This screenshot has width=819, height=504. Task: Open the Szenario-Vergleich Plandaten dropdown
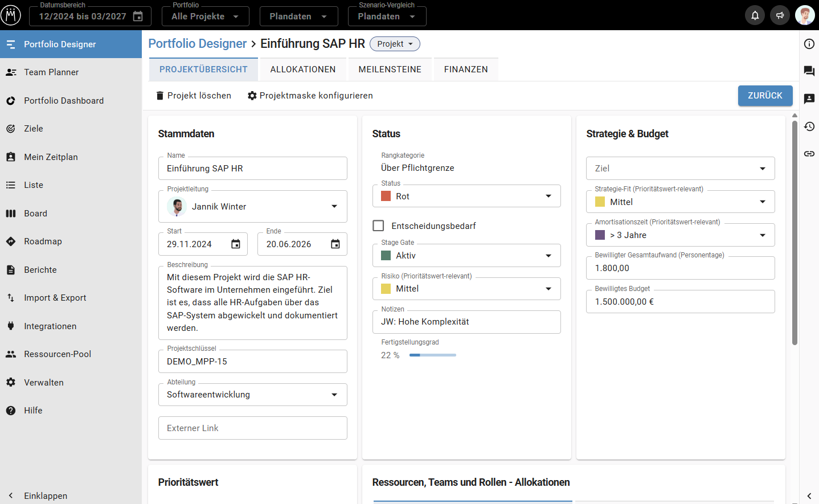coord(387,17)
